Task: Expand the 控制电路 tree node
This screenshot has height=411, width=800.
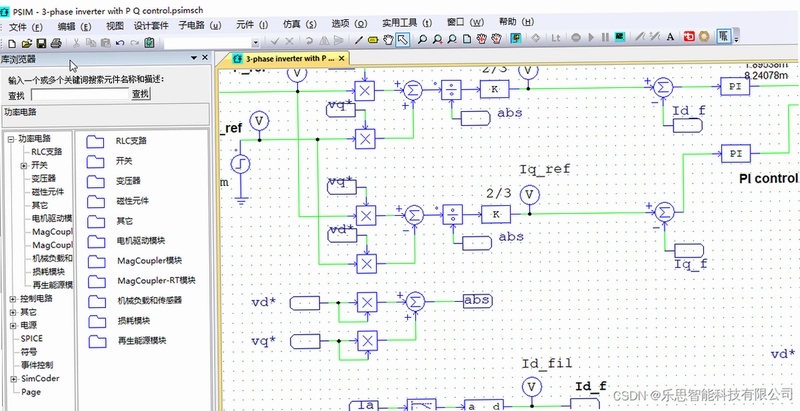Action: pyautogui.click(x=13, y=299)
